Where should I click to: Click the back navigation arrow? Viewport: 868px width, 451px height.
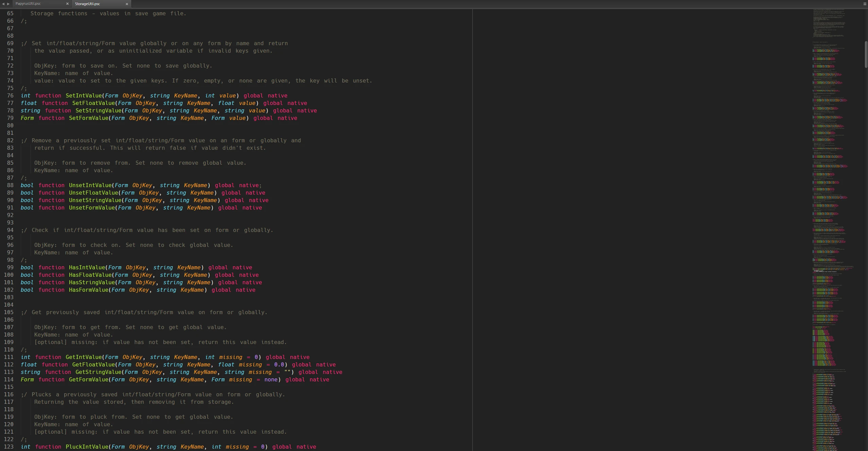[3, 4]
